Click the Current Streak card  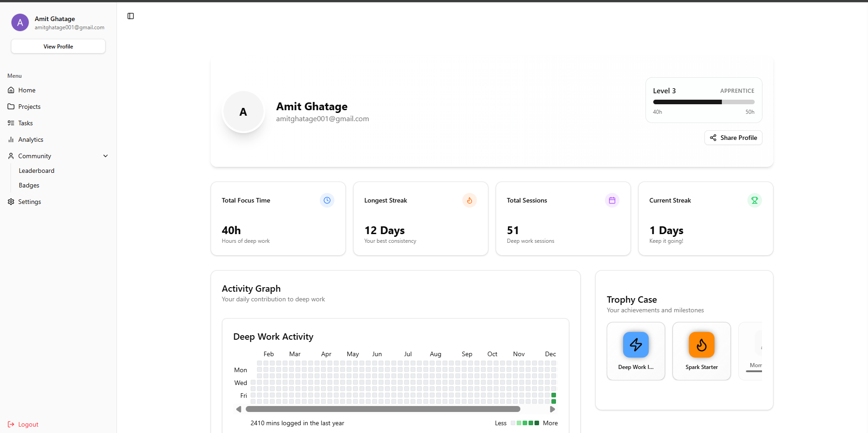click(x=706, y=219)
